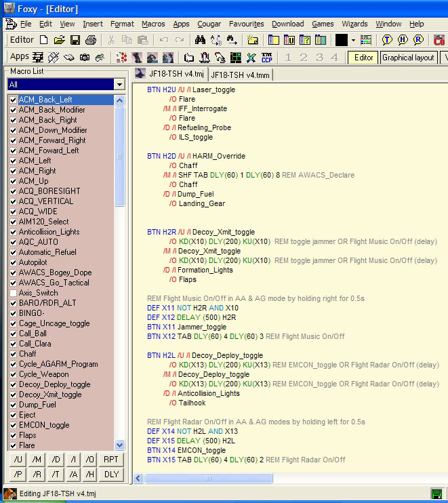
Task: Print the file using the printer icon
Action: (x=91, y=40)
